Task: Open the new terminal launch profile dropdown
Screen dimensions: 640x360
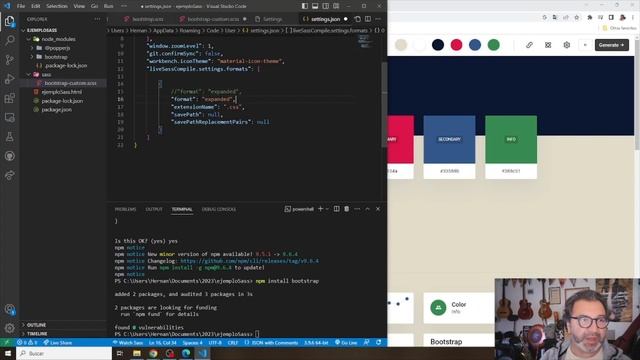Action: coord(327,209)
